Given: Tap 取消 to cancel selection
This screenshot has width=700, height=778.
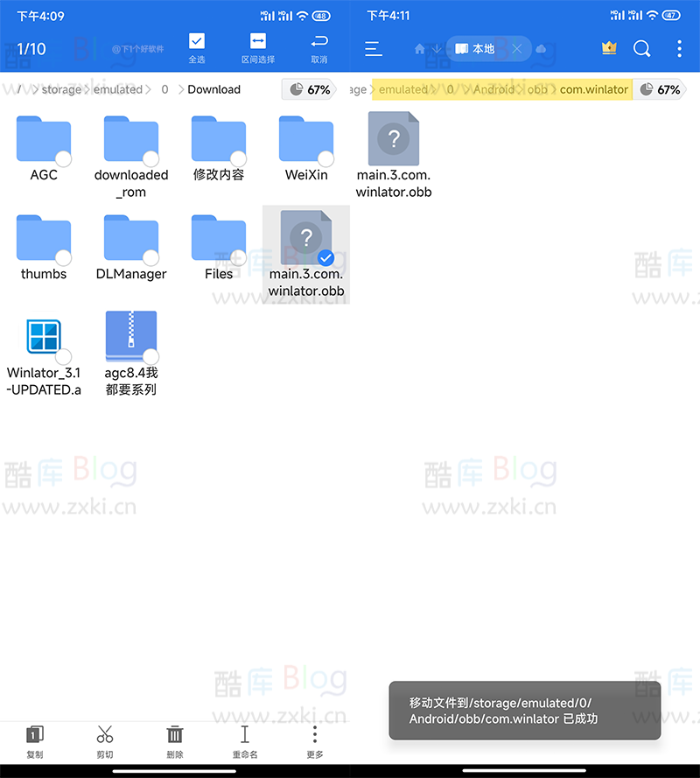Looking at the screenshot, I should (x=318, y=48).
